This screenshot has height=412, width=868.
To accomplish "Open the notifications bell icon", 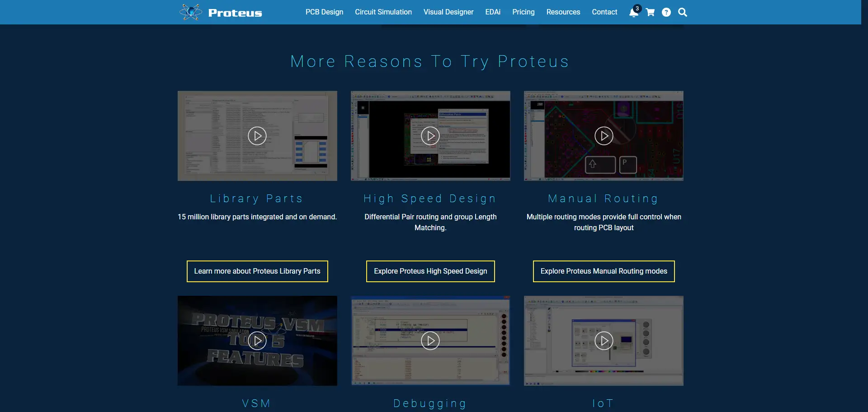I will [x=633, y=13].
